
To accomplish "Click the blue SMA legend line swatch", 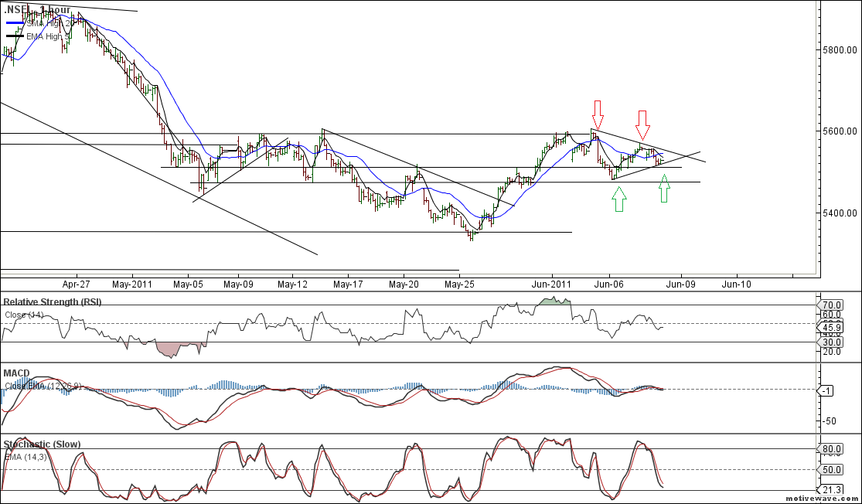I will point(15,23).
